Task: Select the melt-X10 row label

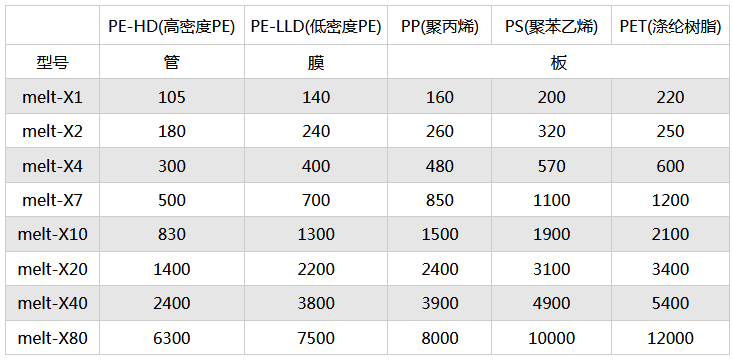Action: coord(52,234)
